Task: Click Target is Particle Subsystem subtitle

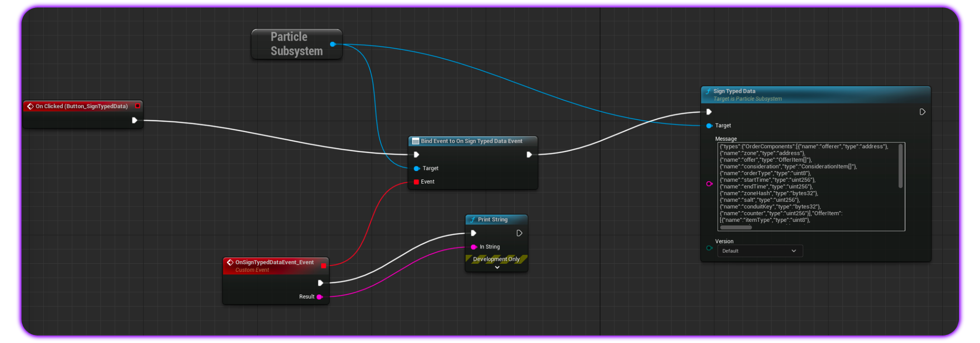Action: tap(747, 99)
